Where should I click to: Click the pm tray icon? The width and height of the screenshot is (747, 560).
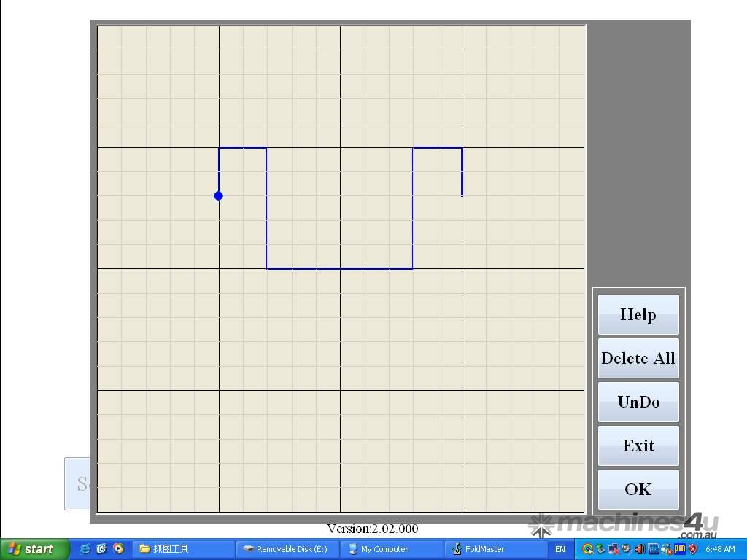[680, 549]
